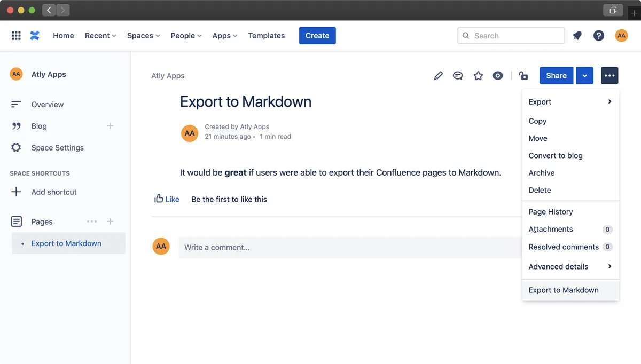Click the Create button

tap(317, 36)
